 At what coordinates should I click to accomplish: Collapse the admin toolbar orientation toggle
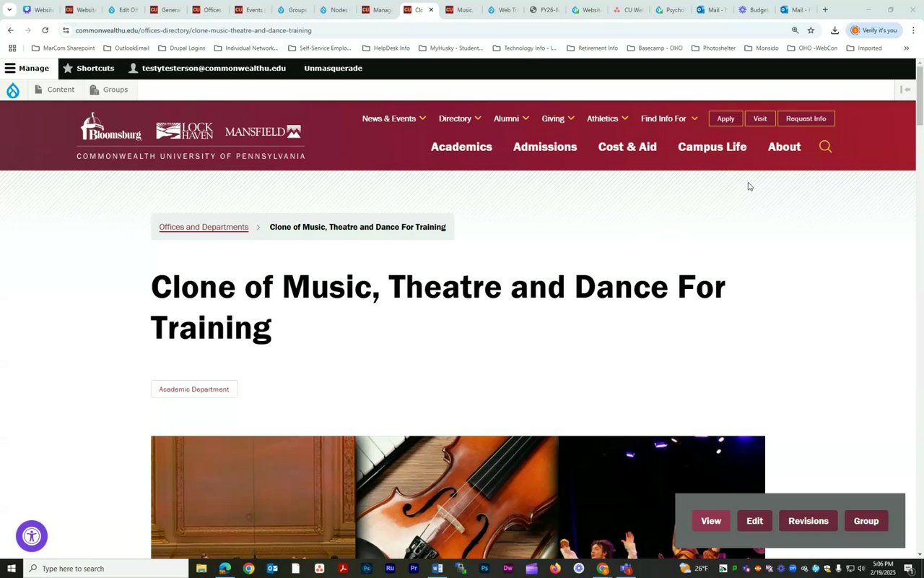click(905, 90)
